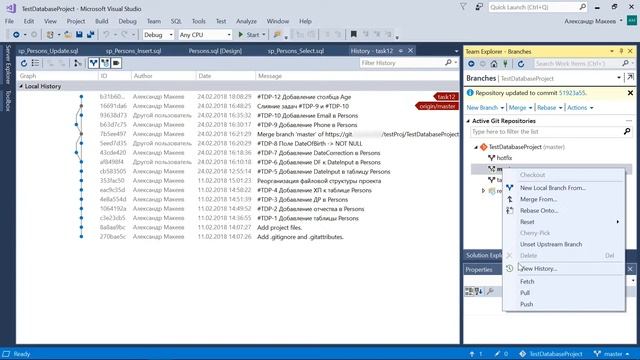Click the notifications flag icon in title bar
This screenshot has width=640, height=360.
[463, 7]
